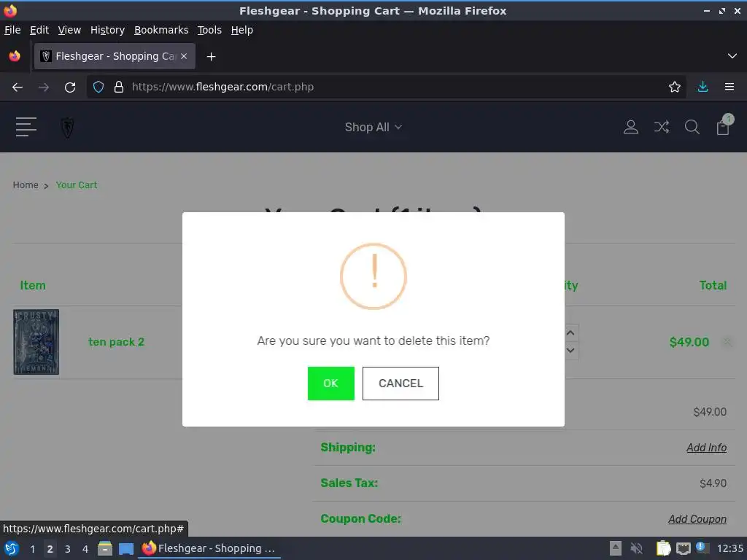
Task: Open the Help menu
Action: tap(242, 30)
